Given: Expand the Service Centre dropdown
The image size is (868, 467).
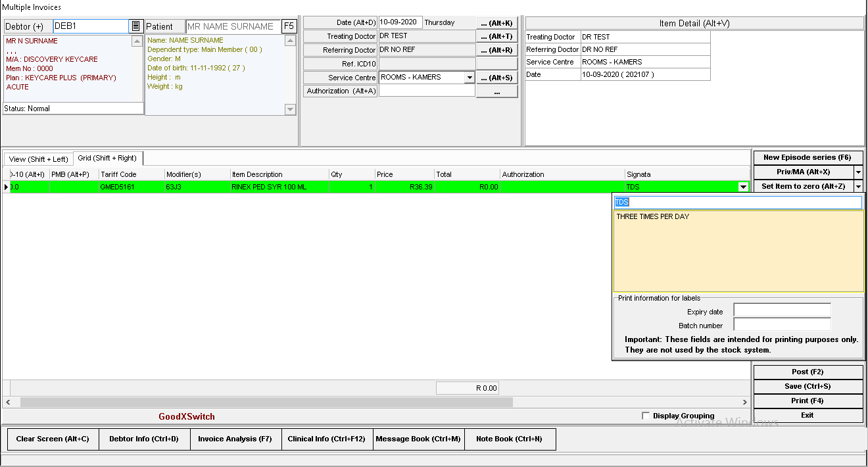Looking at the screenshot, I should coord(469,78).
